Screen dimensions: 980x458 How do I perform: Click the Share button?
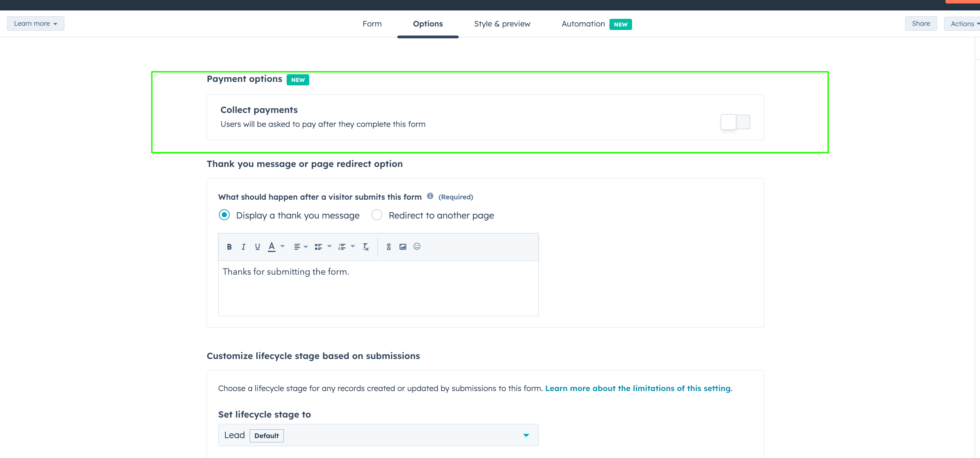click(921, 23)
